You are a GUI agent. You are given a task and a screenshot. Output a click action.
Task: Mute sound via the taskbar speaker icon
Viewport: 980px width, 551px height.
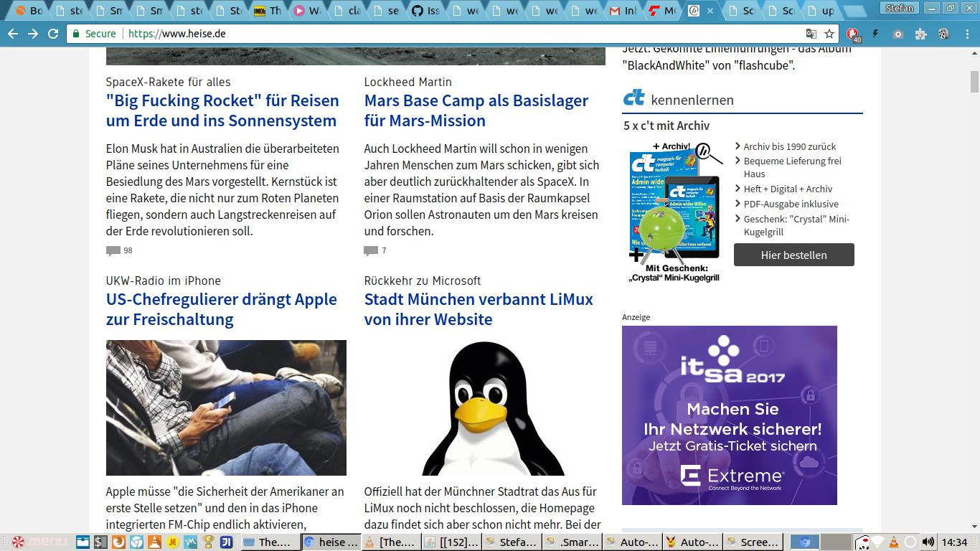click(928, 542)
